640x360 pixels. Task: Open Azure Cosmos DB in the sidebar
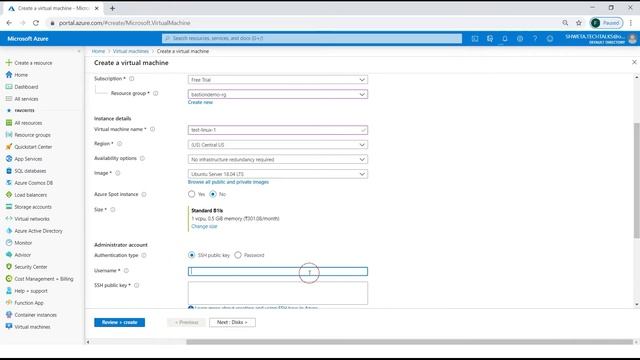pyautogui.click(x=33, y=183)
